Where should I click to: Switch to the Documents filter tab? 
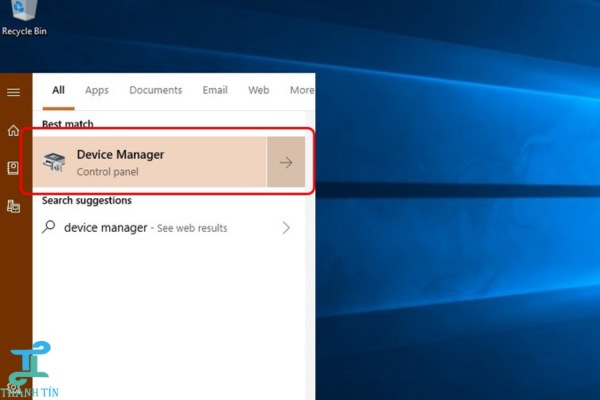(155, 90)
